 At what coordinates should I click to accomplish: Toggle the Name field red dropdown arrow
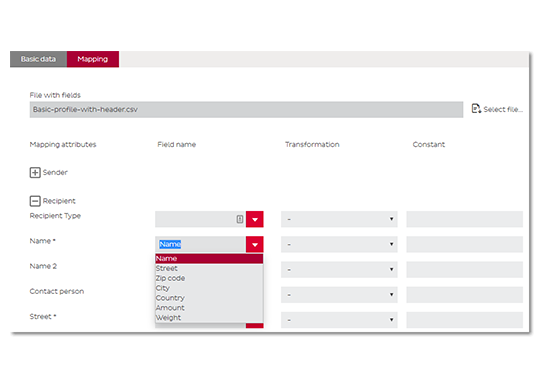pos(255,244)
